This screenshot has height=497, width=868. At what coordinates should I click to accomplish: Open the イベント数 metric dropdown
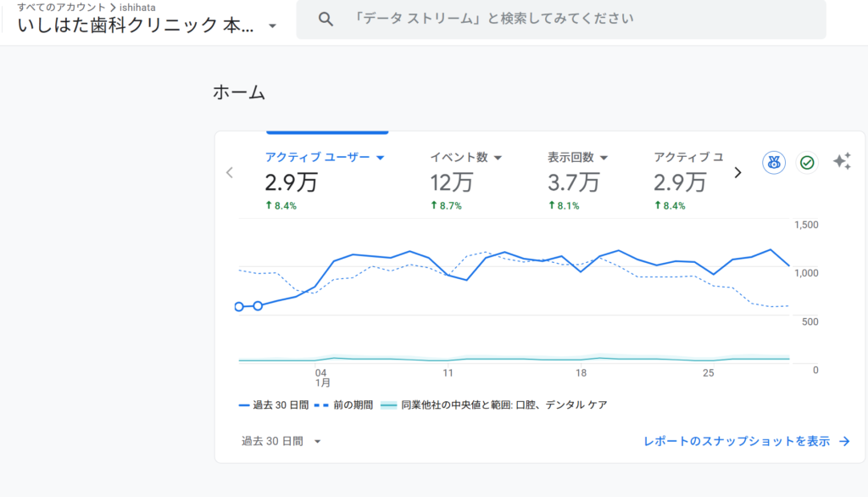pos(498,158)
